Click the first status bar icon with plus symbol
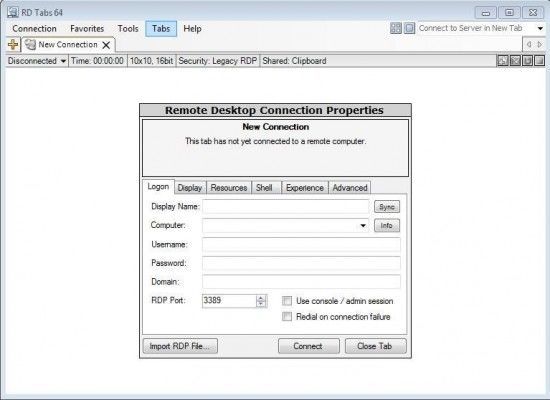The height and width of the screenshot is (400, 550). pos(503,61)
